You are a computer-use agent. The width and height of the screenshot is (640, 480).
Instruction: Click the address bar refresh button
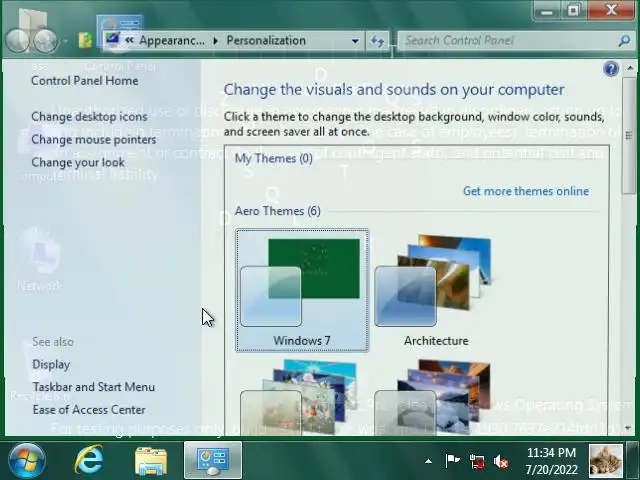tap(377, 41)
